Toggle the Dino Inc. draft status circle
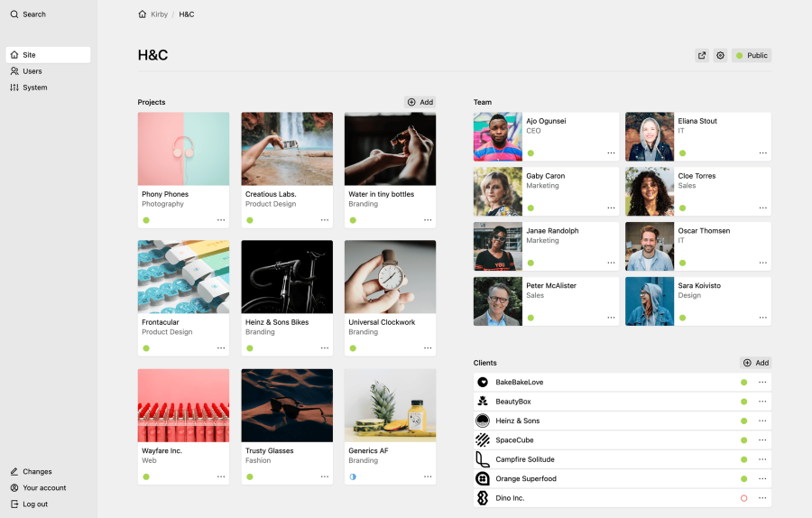 coord(743,498)
